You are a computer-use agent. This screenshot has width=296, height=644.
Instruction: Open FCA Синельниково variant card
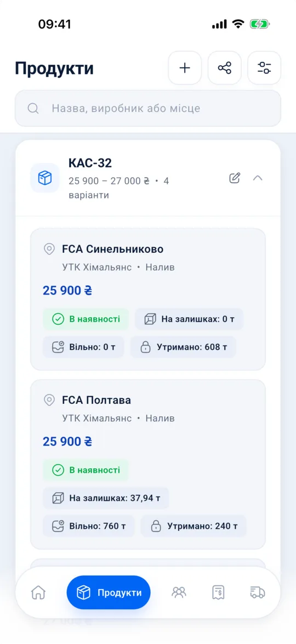coord(148,300)
